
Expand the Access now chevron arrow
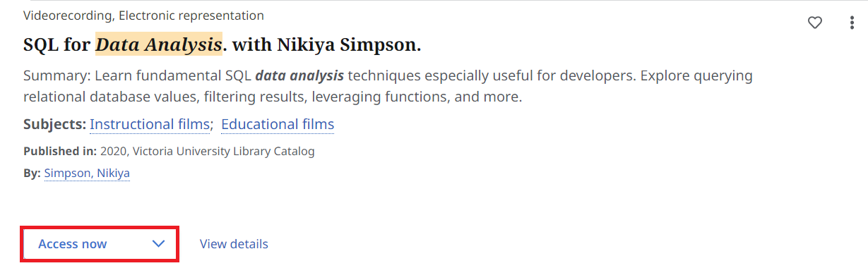(x=158, y=244)
